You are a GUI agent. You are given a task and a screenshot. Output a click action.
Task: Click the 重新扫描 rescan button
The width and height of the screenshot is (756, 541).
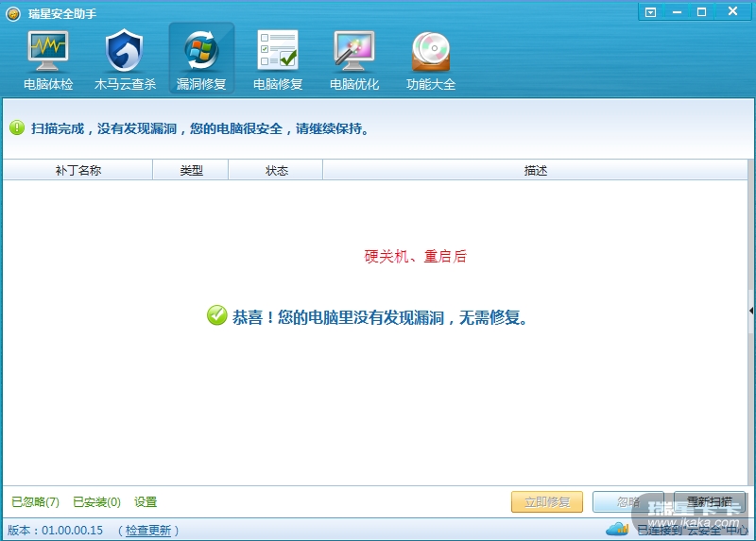pos(710,502)
